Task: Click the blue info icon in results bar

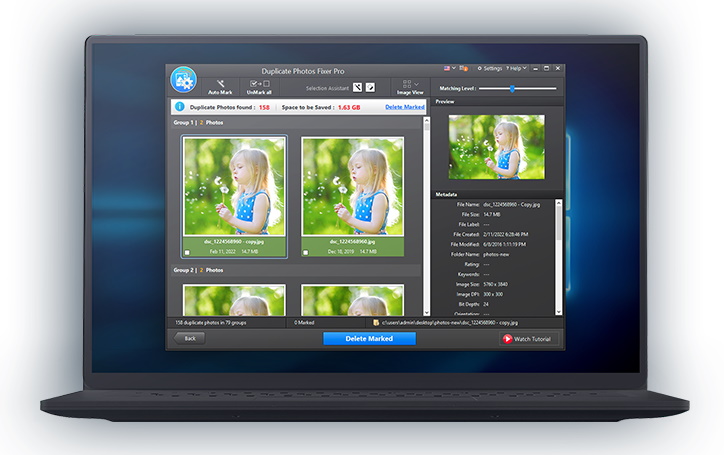Action: coord(180,106)
